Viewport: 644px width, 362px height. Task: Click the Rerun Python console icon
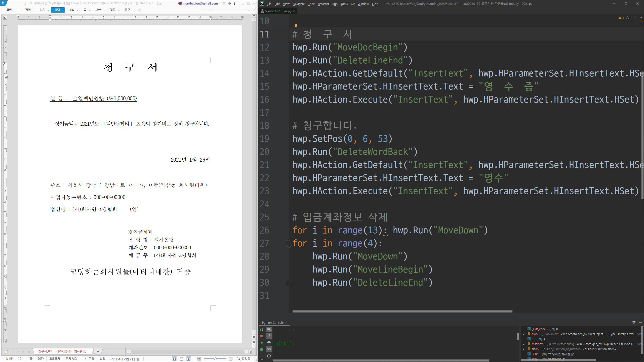coord(262,330)
